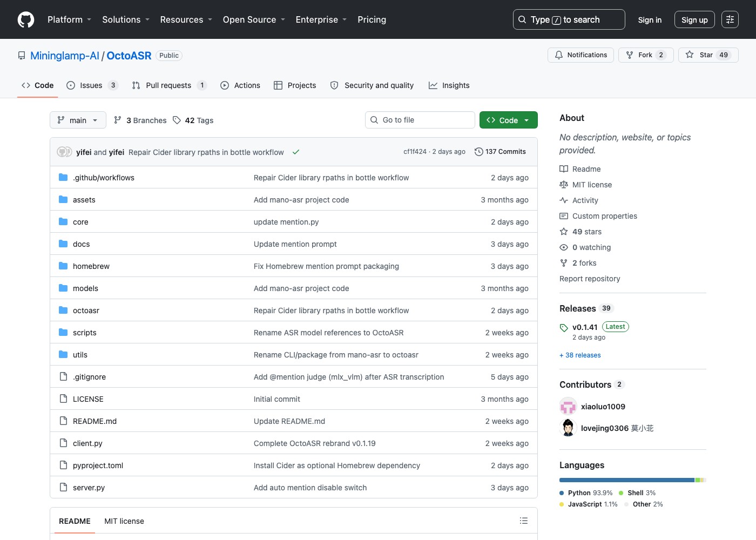Open the OctoASR repository name link

[x=129, y=56]
